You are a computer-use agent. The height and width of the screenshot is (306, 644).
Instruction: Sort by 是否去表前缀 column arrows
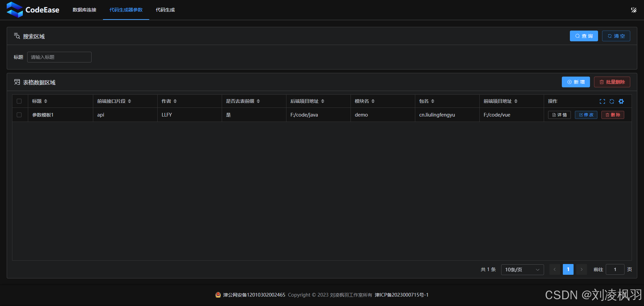258,101
